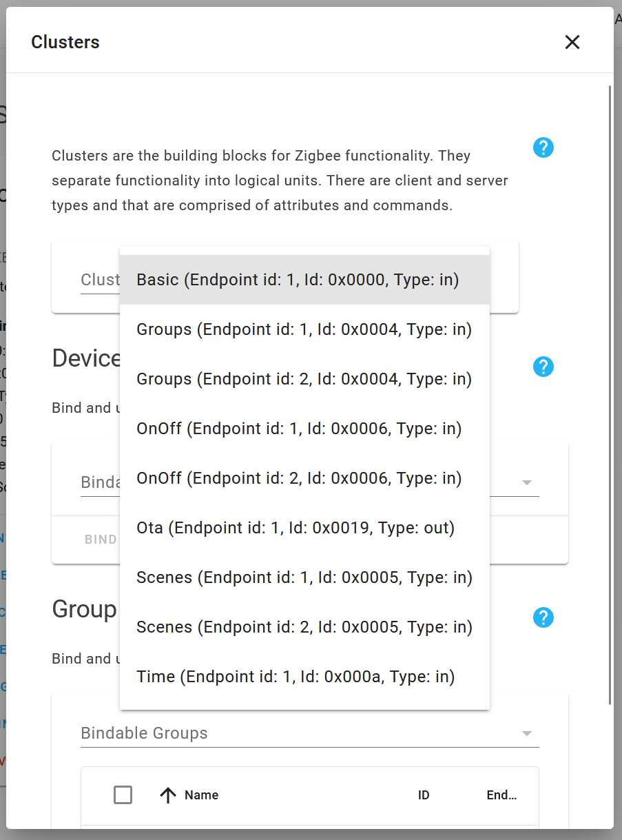
Task: Choose OnOff cluster Endpoint id 1
Action: [x=304, y=429]
